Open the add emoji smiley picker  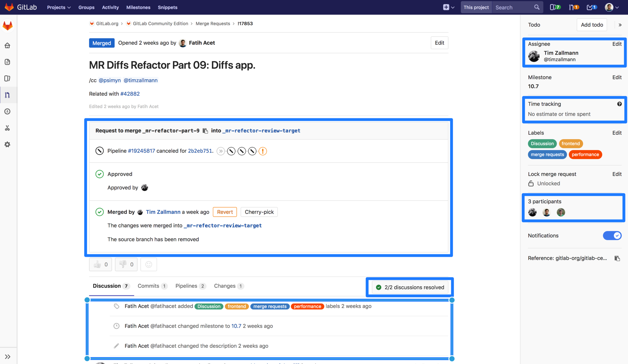coord(149,265)
